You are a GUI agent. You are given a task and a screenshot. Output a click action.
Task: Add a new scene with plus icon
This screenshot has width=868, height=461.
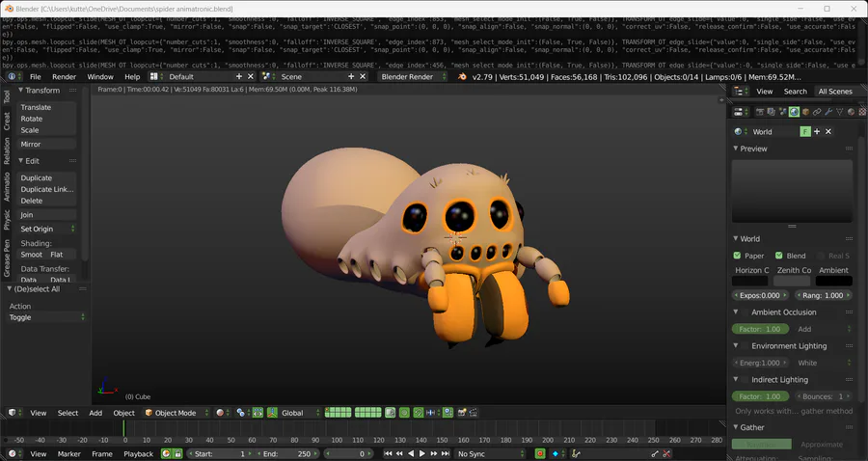[351, 76]
